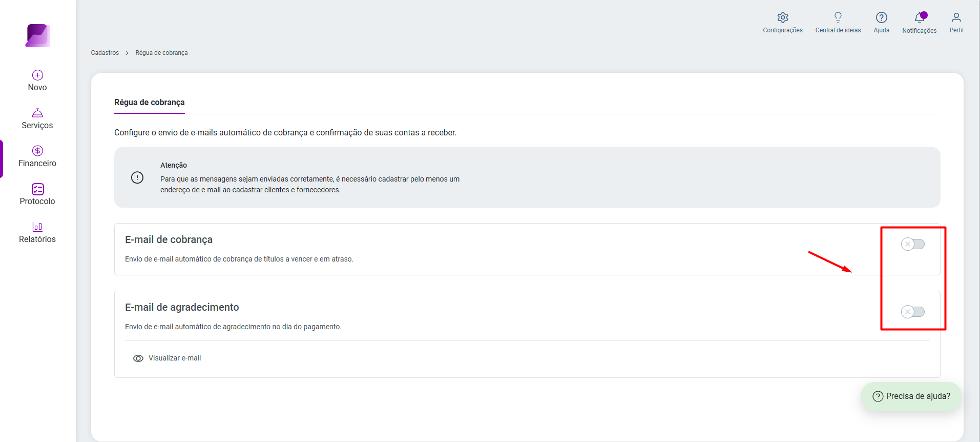
Task: Open the Novo plus icon
Action: point(37,75)
